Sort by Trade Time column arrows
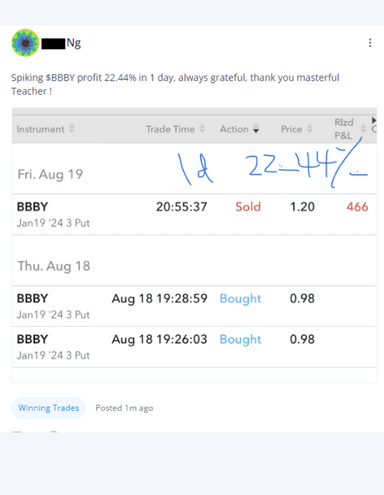 pos(202,129)
